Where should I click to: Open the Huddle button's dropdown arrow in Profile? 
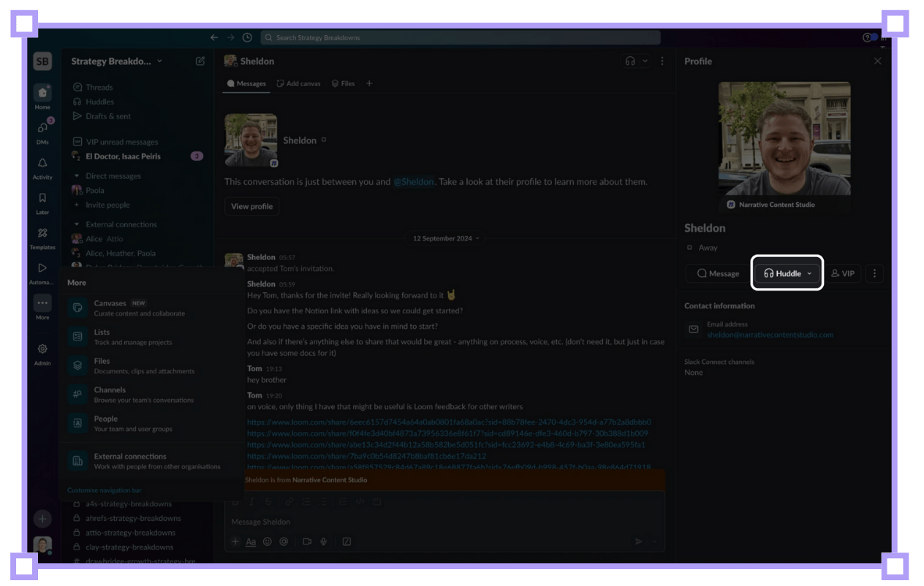[x=809, y=273]
